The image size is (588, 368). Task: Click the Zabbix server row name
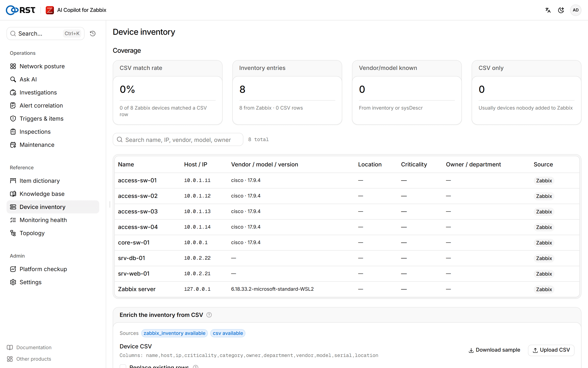point(137,289)
